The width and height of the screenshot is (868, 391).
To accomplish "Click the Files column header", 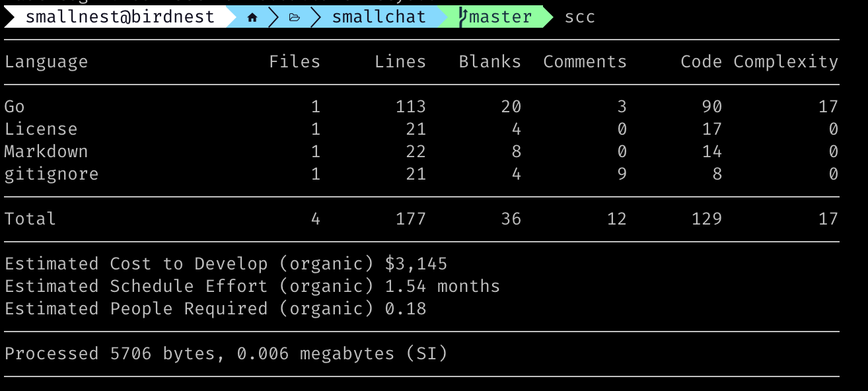I will (295, 61).
